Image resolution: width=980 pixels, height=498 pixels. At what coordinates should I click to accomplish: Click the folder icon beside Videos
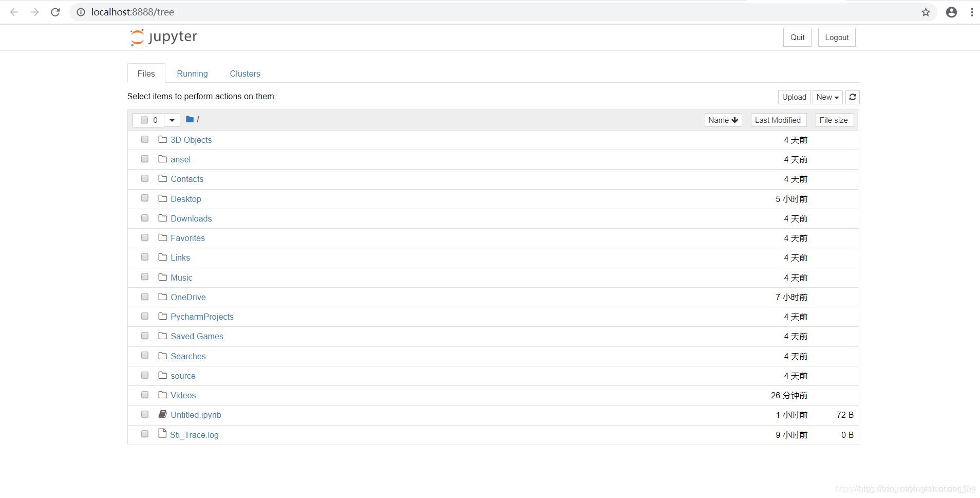click(163, 395)
